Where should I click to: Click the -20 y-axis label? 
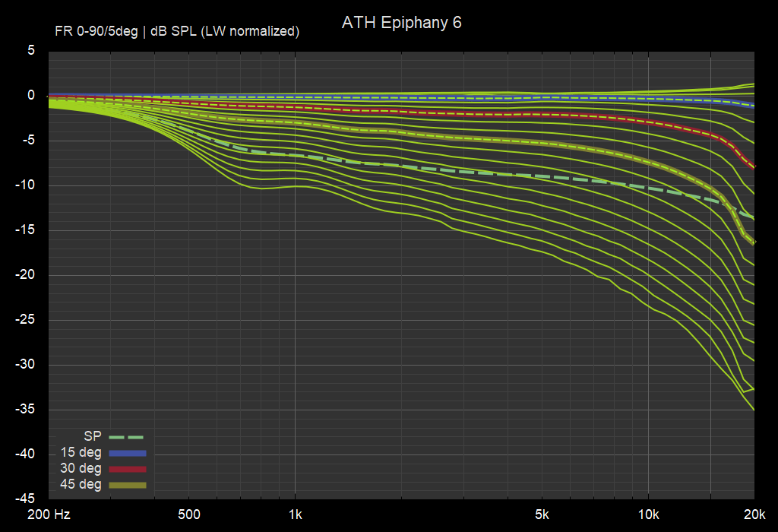coord(25,274)
